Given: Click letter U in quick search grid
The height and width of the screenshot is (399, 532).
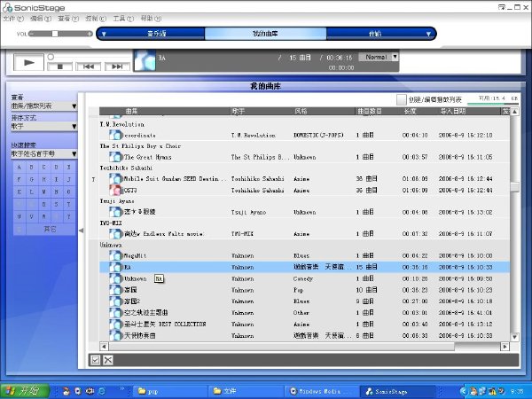Looking at the screenshot, I should (x=19, y=216).
